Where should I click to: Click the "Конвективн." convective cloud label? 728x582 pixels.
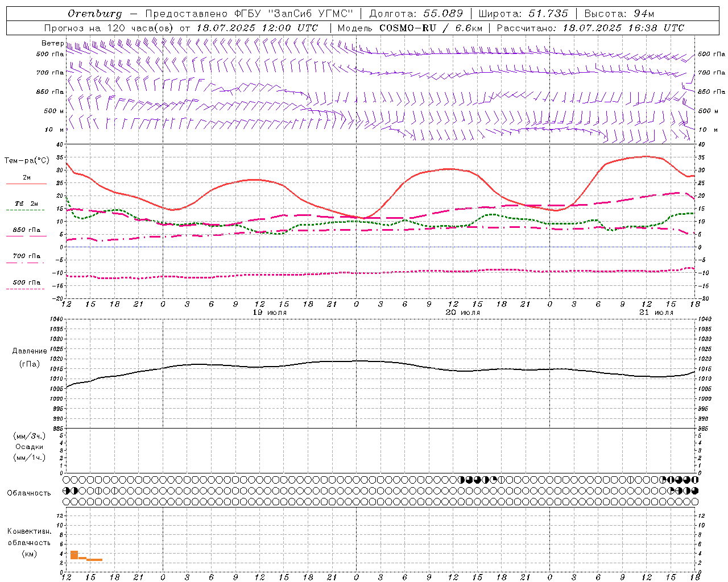[29, 531]
